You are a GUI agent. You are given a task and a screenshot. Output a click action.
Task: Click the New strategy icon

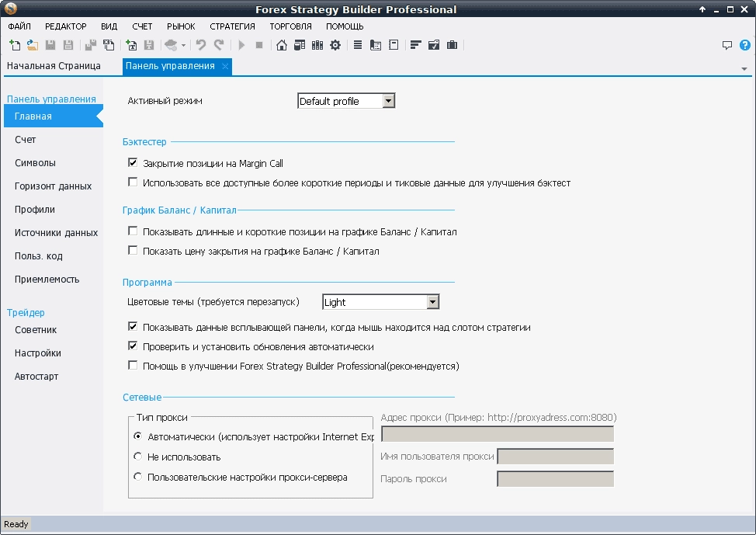[15, 45]
